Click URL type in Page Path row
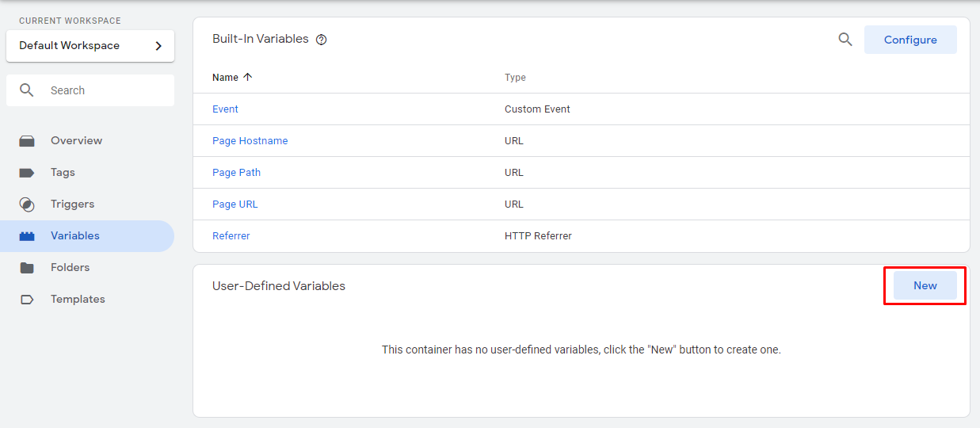980x428 pixels. [514, 173]
